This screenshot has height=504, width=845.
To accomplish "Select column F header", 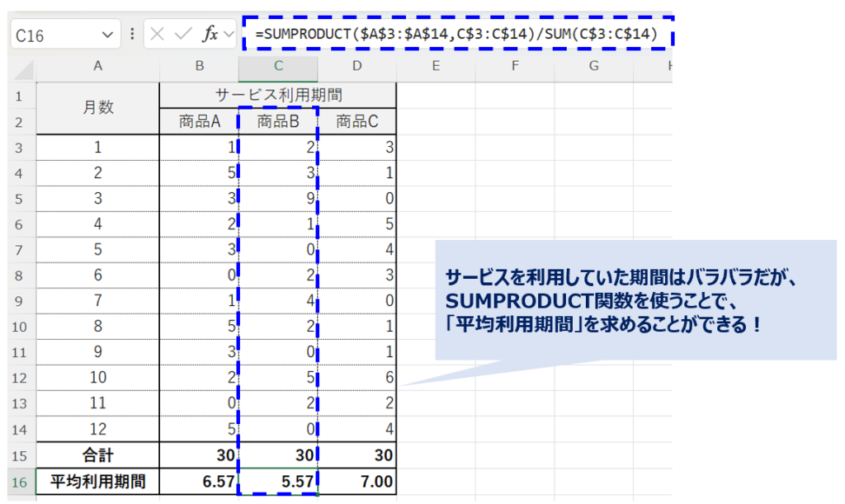I will (515, 66).
